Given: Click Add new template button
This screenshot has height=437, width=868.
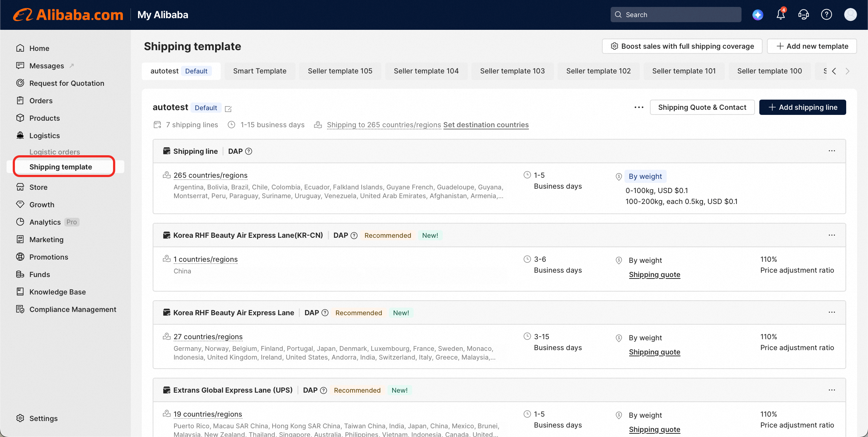Looking at the screenshot, I should click(x=812, y=46).
